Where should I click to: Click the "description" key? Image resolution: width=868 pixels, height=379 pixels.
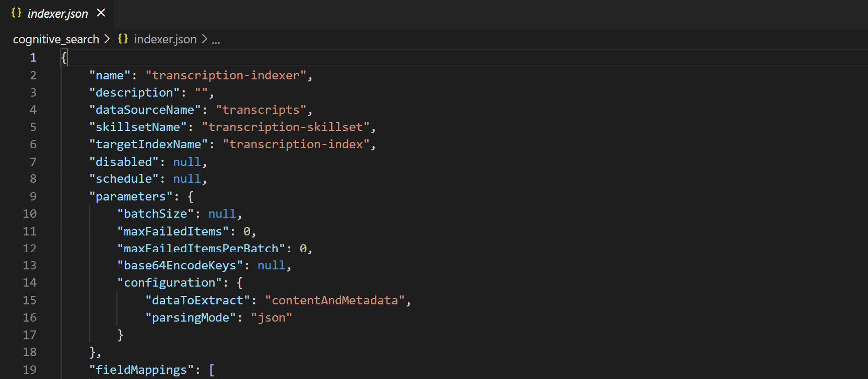(x=134, y=92)
